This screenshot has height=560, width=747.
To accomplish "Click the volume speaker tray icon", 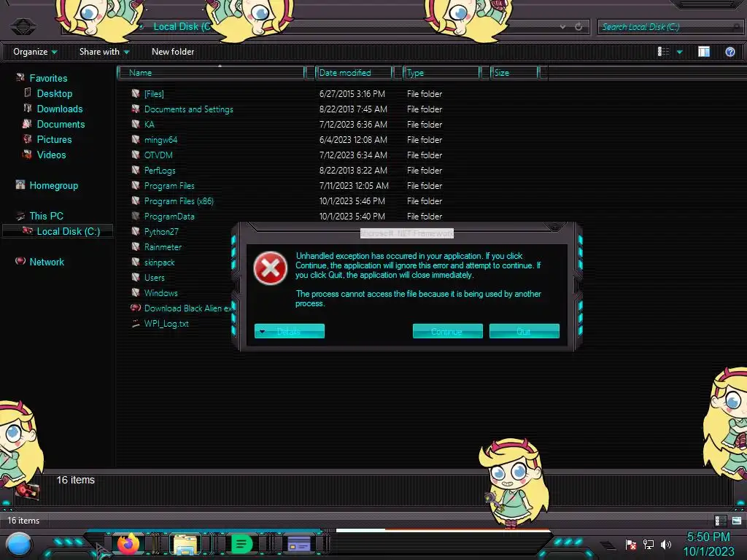I will (666, 544).
